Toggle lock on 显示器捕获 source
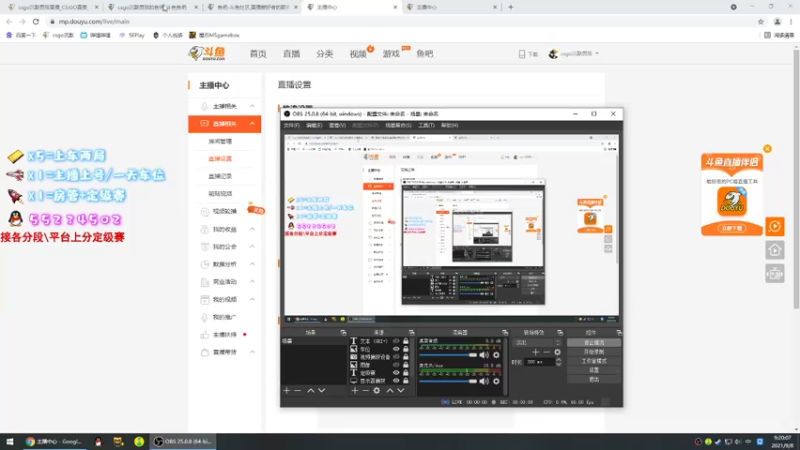 pos(406,381)
